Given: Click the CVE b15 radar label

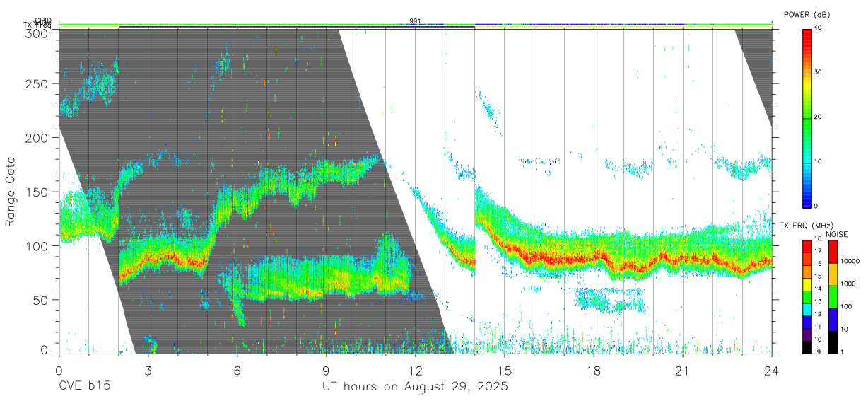Looking at the screenshot, I should [84, 387].
